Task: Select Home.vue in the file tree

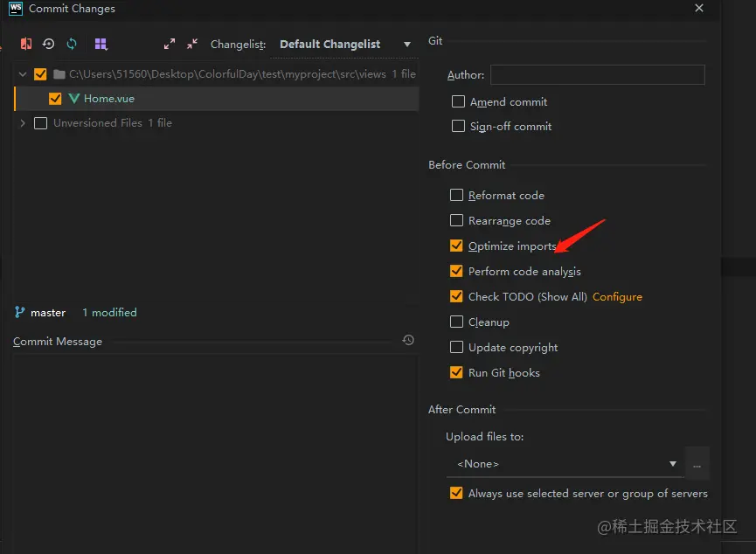Action: click(109, 99)
